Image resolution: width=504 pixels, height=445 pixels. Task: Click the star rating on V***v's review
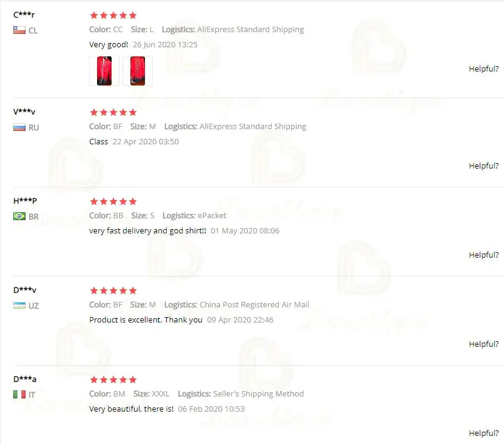[x=113, y=112]
